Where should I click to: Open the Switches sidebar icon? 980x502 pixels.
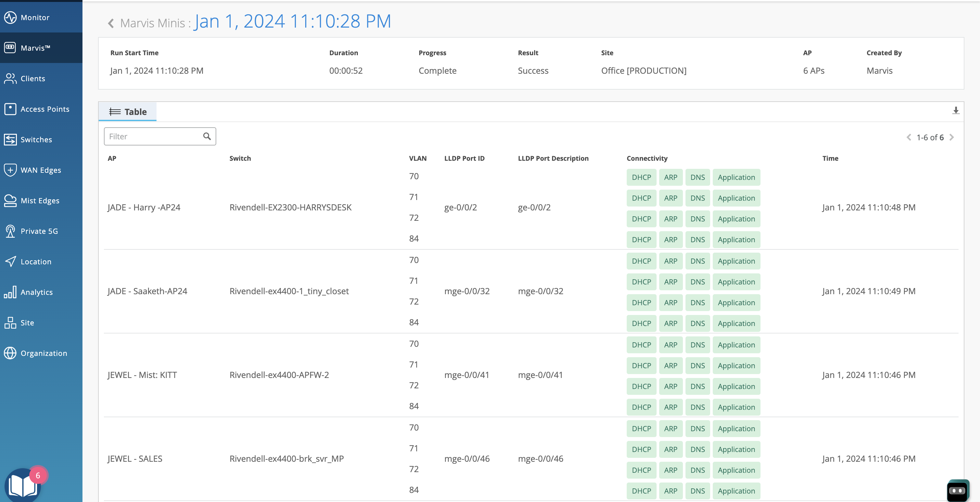click(x=10, y=140)
